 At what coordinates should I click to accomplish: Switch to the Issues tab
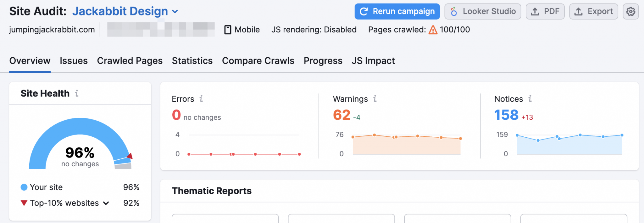coord(73,60)
